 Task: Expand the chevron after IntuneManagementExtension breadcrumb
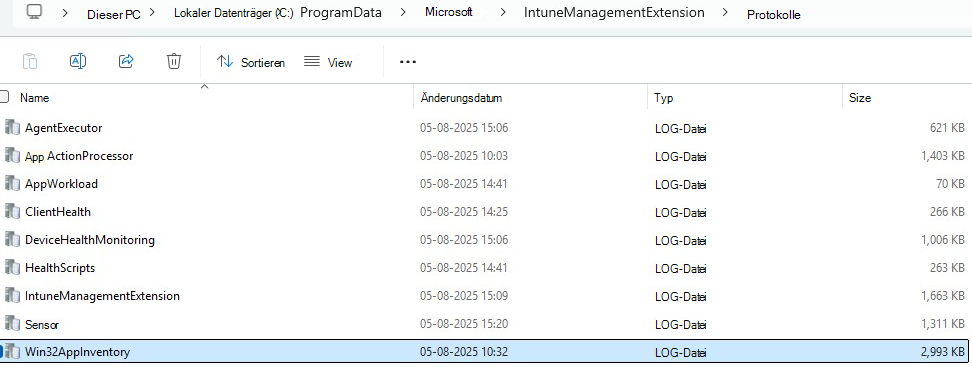tap(725, 13)
